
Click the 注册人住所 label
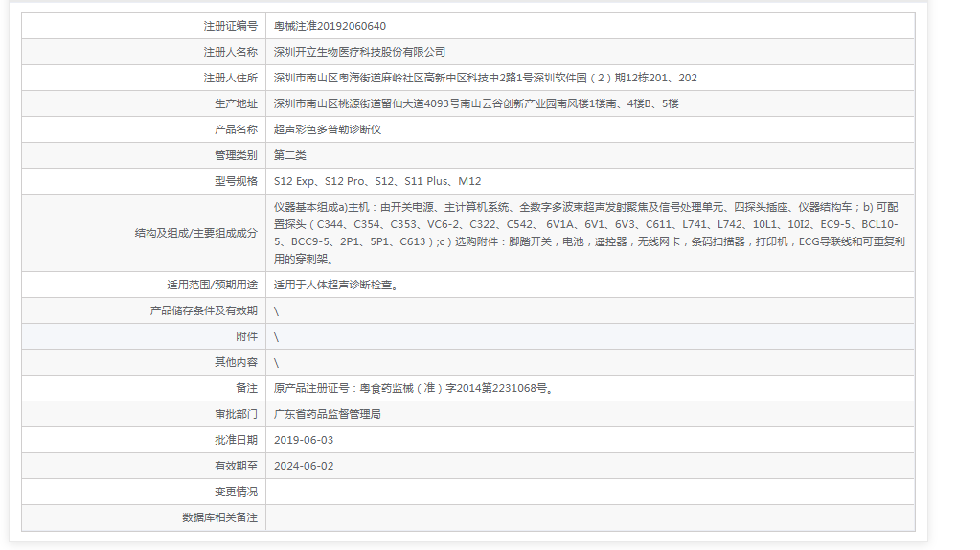point(230,79)
